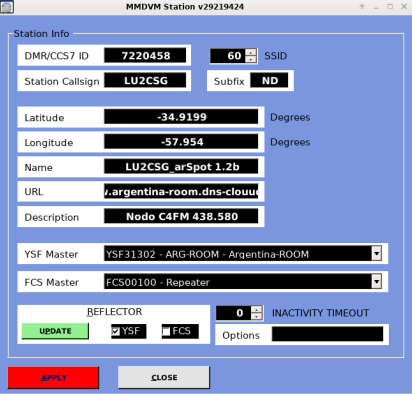Click the Degrees label beside Latitude
This screenshot has height=394, width=412.
[x=290, y=117]
